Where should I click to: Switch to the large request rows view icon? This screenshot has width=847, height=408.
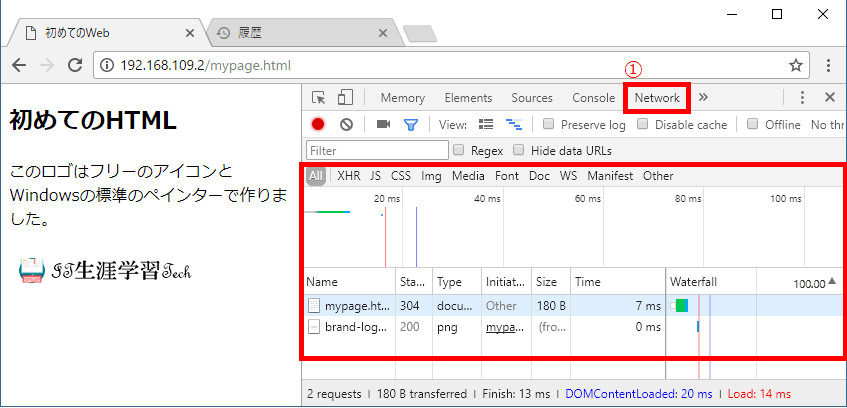click(x=486, y=124)
